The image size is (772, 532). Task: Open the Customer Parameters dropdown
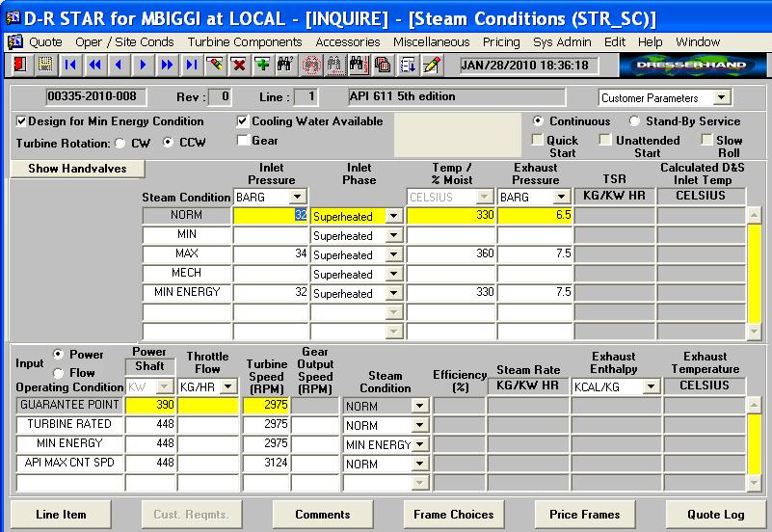(x=721, y=97)
